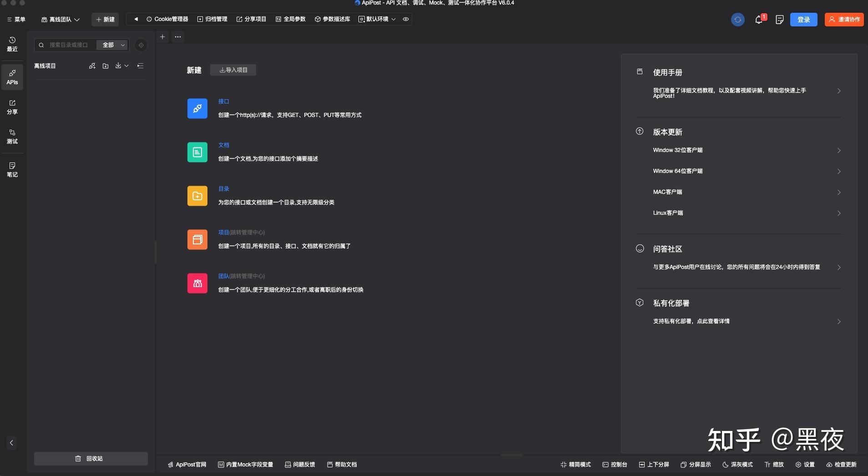Screen dimensions: 868x476
Task: Open 设置 settings in status bar
Action: (x=805, y=465)
